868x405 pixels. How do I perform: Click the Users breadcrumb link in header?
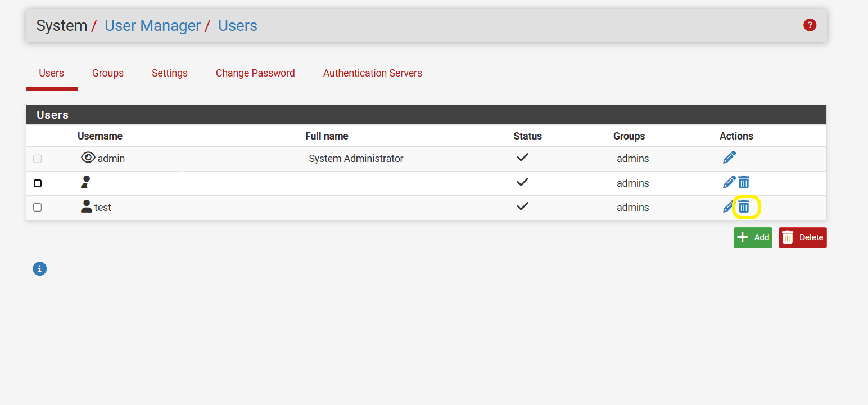237,26
